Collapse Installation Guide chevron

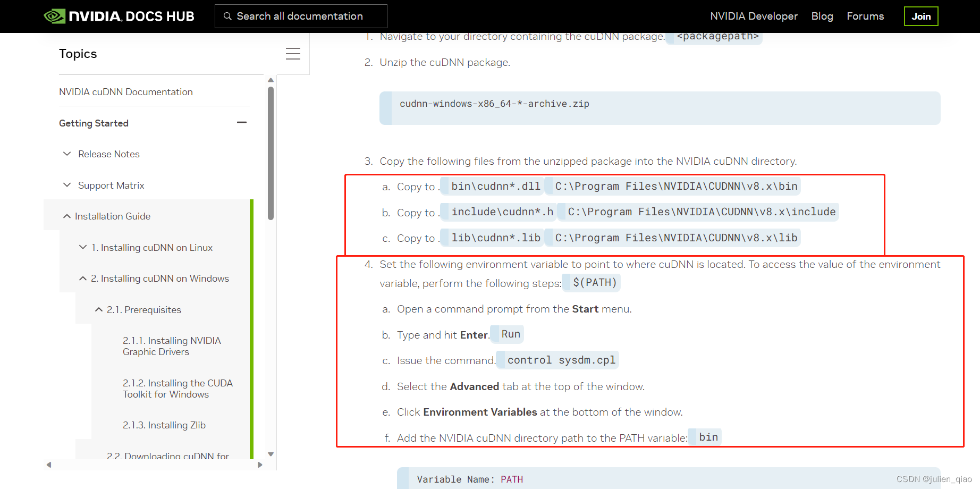(x=67, y=216)
